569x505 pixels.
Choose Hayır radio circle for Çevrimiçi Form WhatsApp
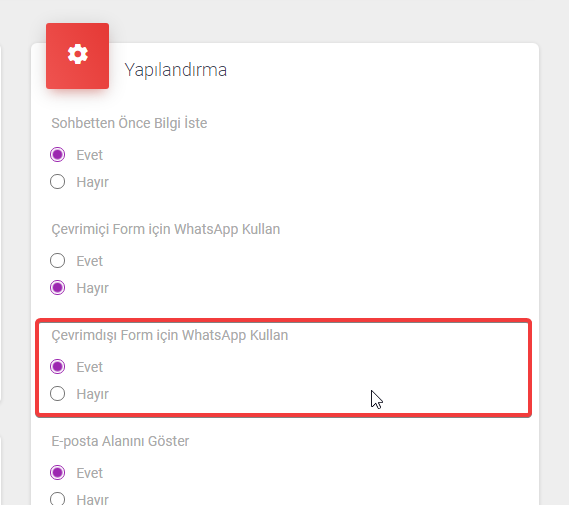point(58,288)
